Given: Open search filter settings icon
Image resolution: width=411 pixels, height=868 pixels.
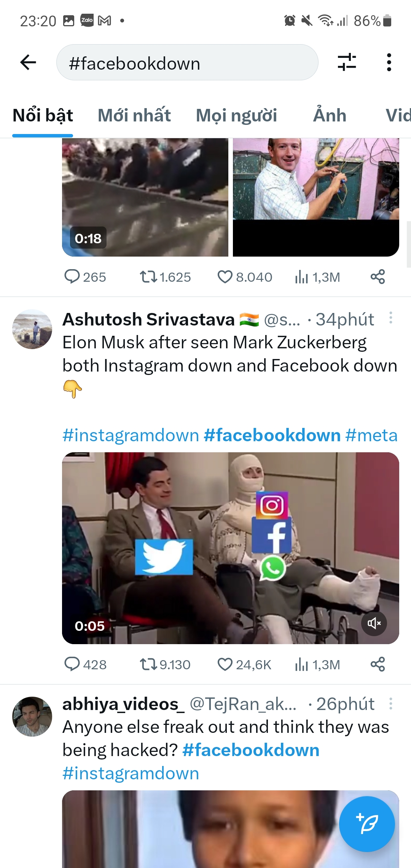Looking at the screenshot, I should click(x=347, y=62).
